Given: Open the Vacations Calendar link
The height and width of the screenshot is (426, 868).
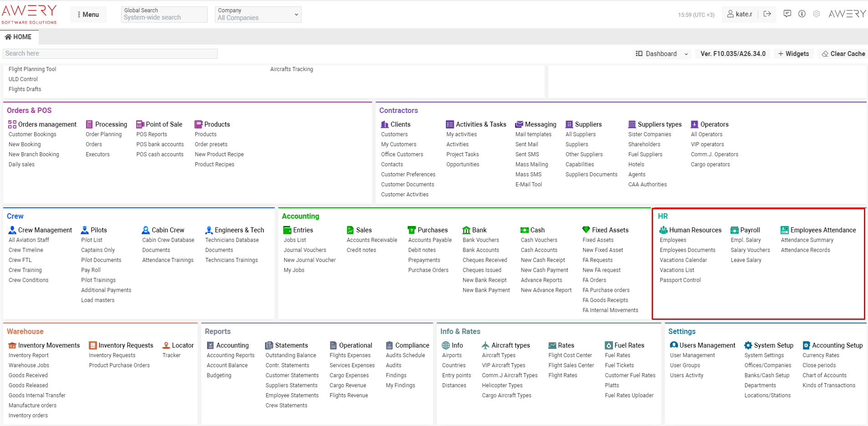Looking at the screenshot, I should click(x=683, y=260).
